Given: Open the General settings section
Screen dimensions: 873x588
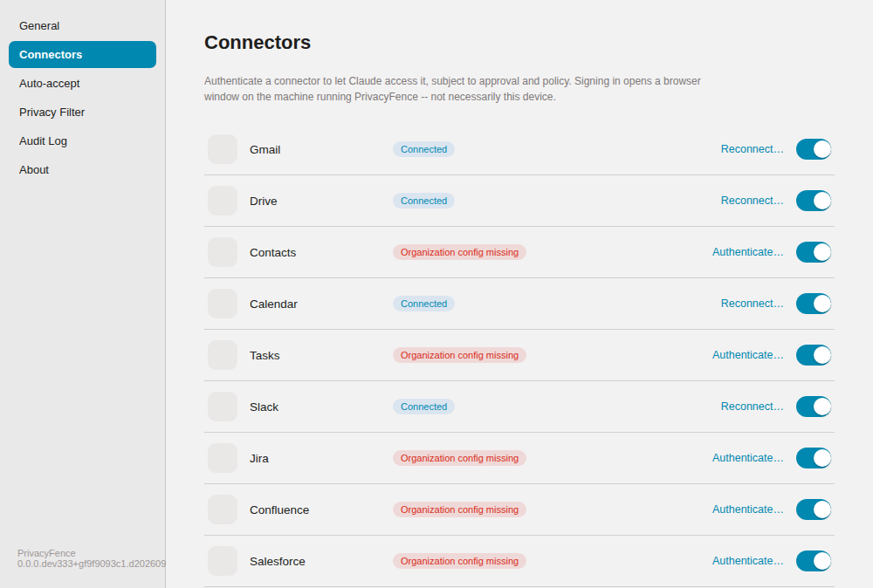Looking at the screenshot, I should coord(82,25).
